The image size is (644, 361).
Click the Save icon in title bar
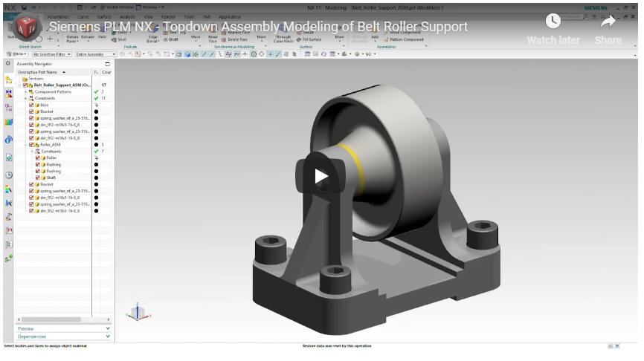(25, 7)
